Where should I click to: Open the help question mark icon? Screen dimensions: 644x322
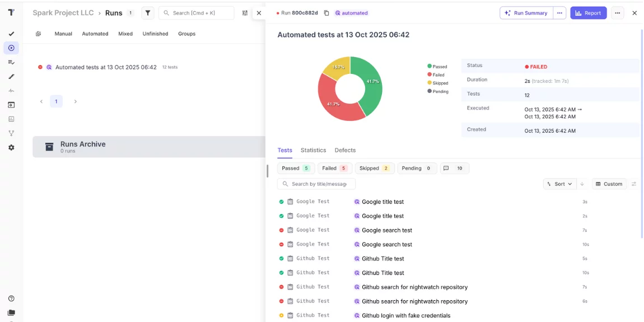[x=11, y=298]
